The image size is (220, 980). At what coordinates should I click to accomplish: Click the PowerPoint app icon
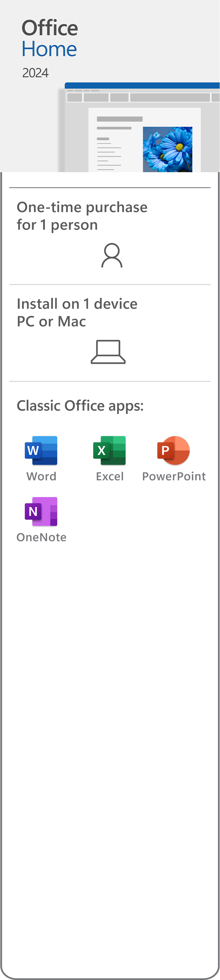[x=174, y=450]
